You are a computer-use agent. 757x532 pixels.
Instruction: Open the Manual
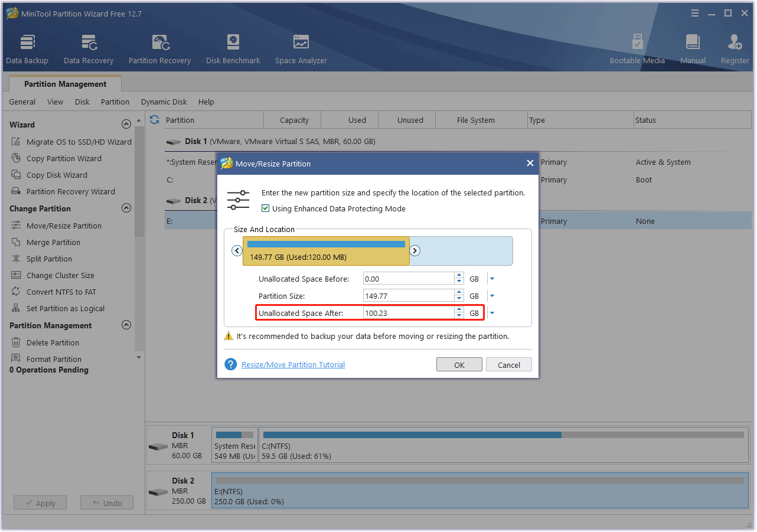pyautogui.click(x=693, y=47)
